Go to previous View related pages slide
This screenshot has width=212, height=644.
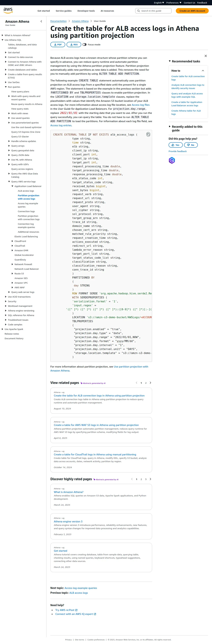coord(136,383)
